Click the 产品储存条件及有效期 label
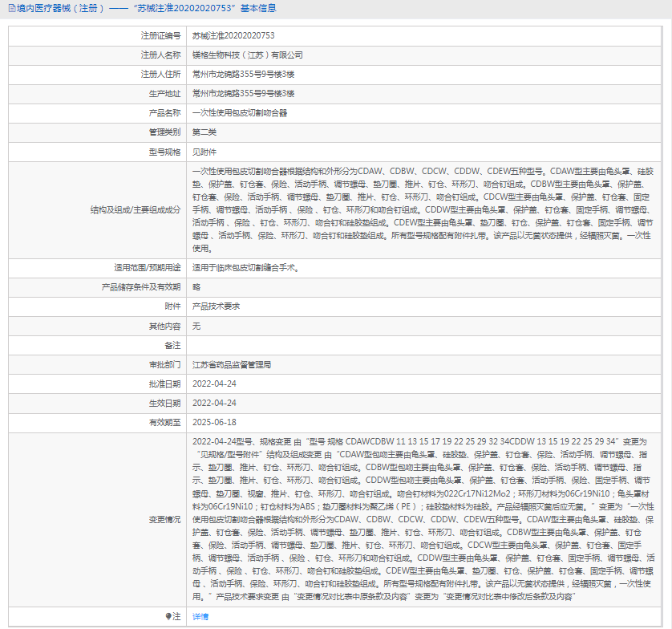This screenshot has height=629, width=672. [141, 287]
